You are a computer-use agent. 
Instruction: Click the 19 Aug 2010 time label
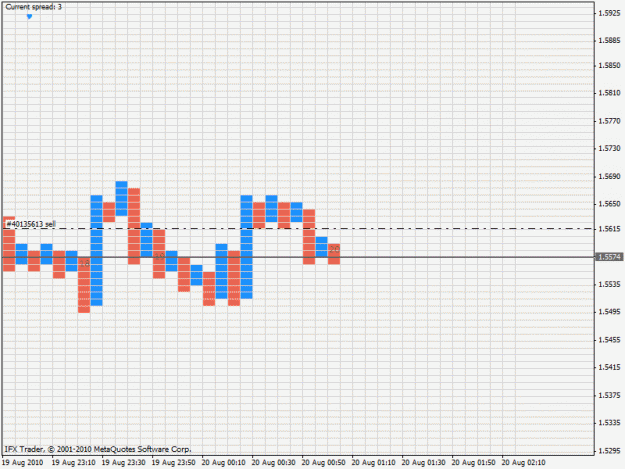(x=23, y=463)
